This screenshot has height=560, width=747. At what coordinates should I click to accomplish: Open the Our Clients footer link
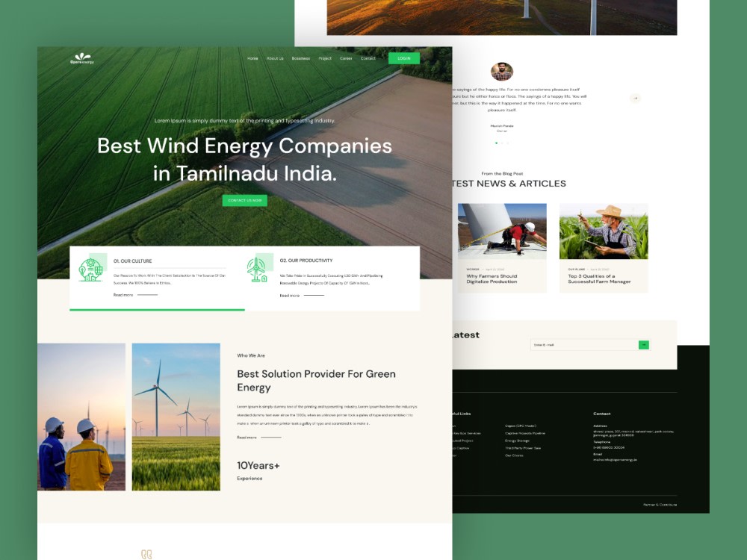[x=514, y=455]
